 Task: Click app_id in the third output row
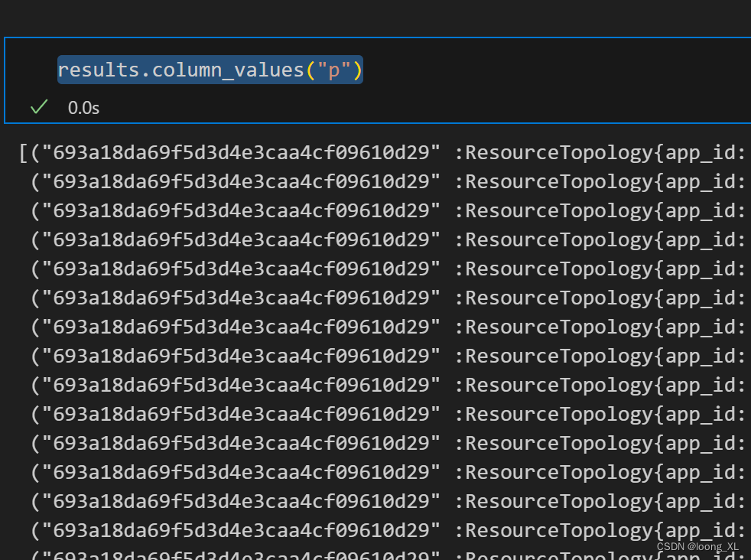tap(700, 211)
